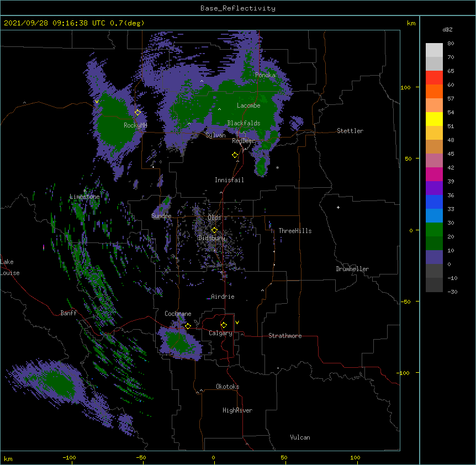Click the yellow diamond marker above Calgary

click(224, 325)
